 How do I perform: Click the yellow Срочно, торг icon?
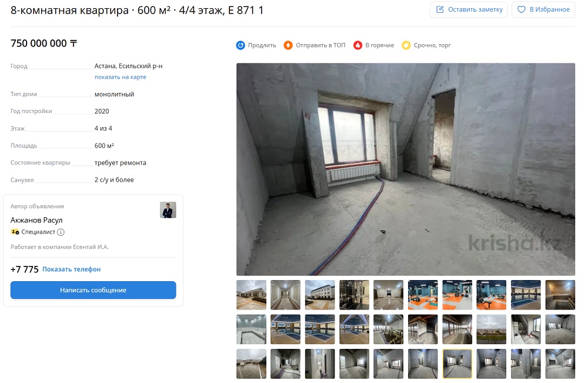pos(406,45)
